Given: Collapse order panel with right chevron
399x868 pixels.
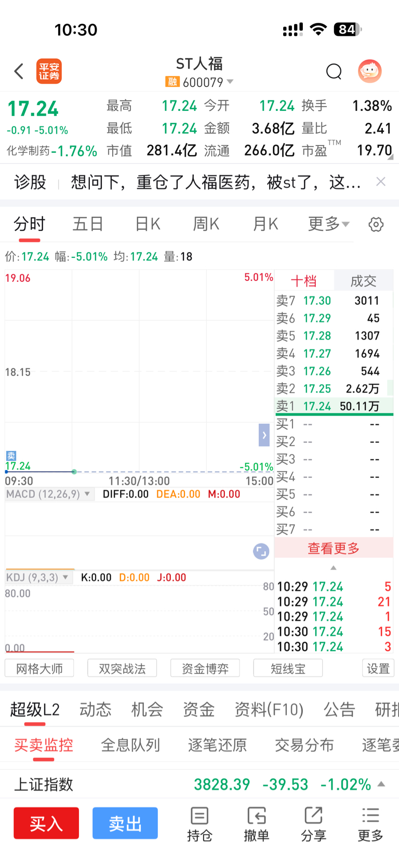Looking at the screenshot, I should (264, 435).
